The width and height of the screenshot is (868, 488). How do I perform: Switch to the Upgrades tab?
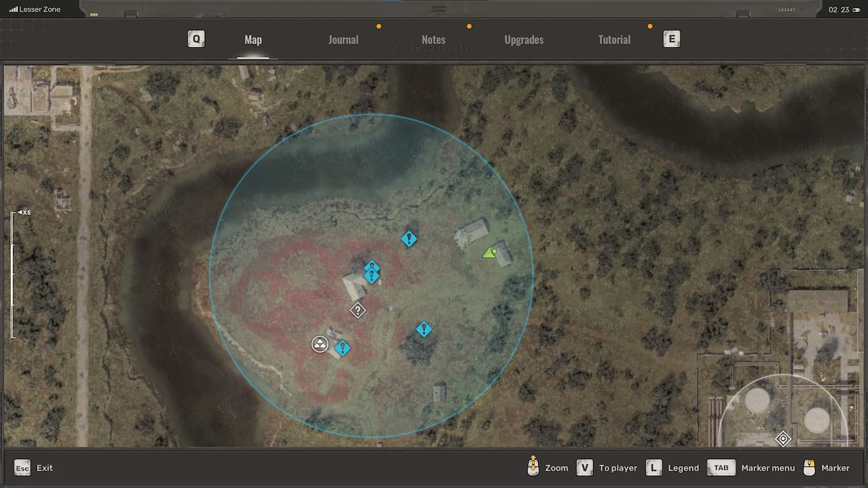click(524, 40)
